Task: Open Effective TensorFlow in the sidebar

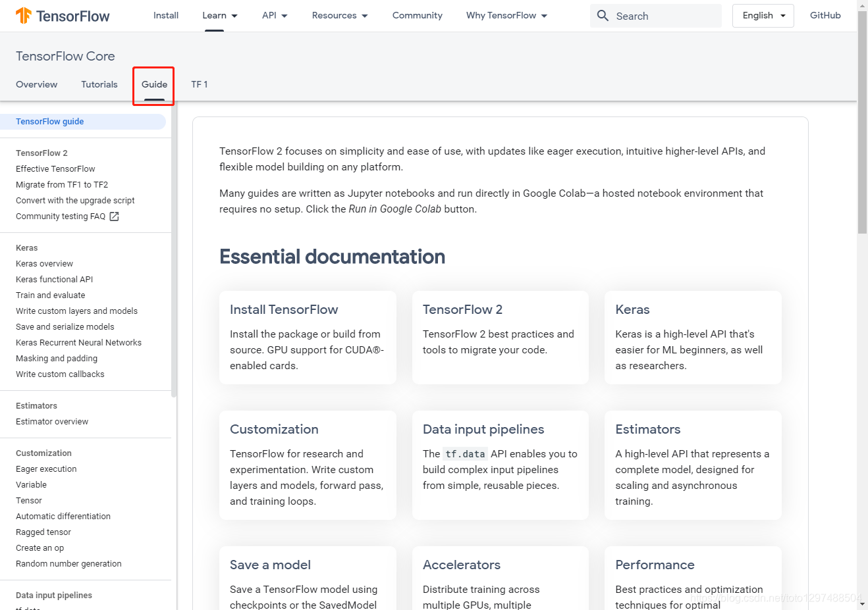Action: [x=55, y=169]
